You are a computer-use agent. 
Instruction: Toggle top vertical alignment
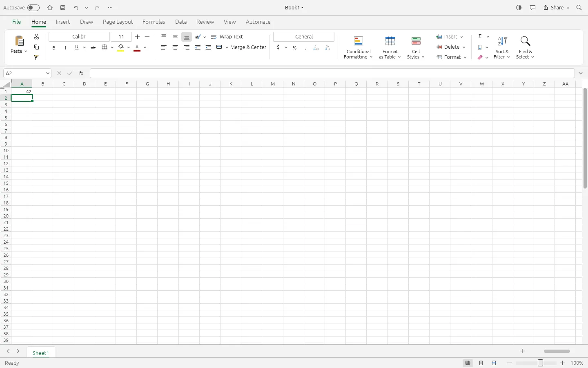pos(164,37)
